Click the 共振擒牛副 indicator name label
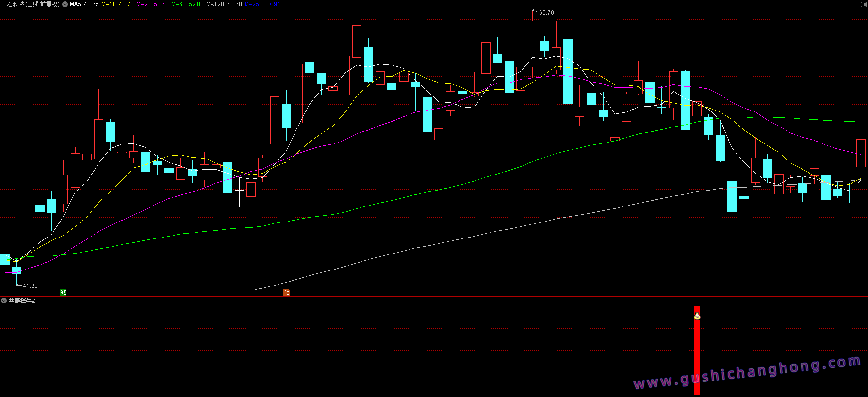The width and height of the screenshot is (868, 397). click(x=23, y=301)
